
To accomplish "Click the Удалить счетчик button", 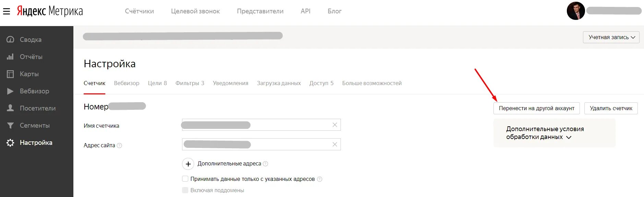I will pos(611,108).
